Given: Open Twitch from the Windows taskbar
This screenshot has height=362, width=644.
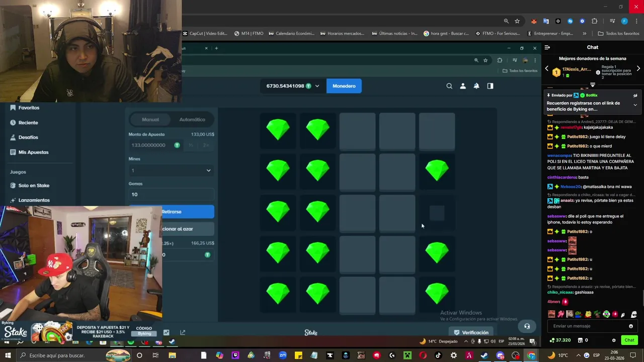Looking at the screenshot, I should click(x=235, y=355).
